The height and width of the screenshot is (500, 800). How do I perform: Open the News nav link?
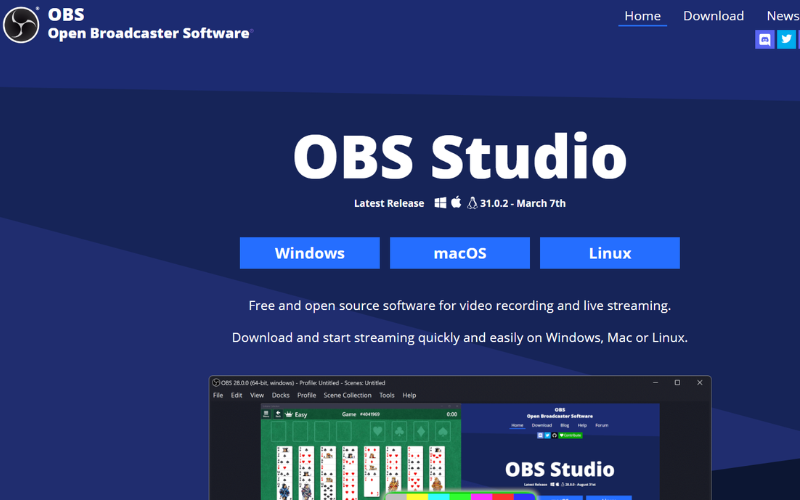click(783, 16)
